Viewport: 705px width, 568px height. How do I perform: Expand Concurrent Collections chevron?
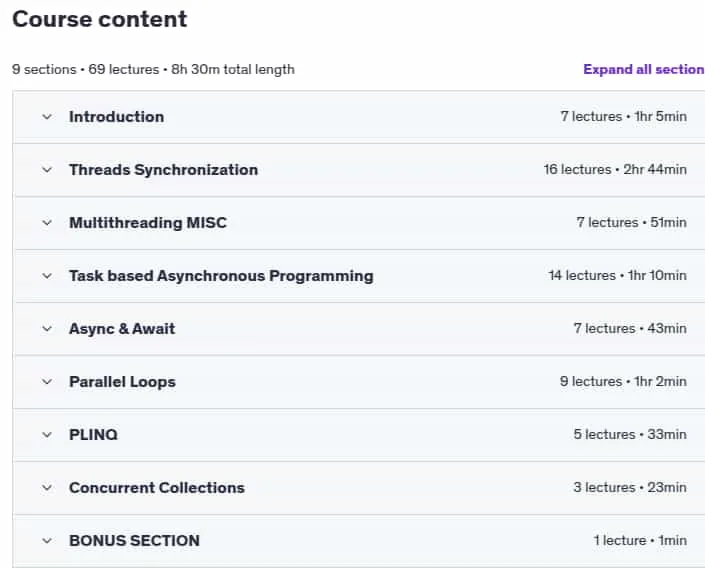coord(47,488)
